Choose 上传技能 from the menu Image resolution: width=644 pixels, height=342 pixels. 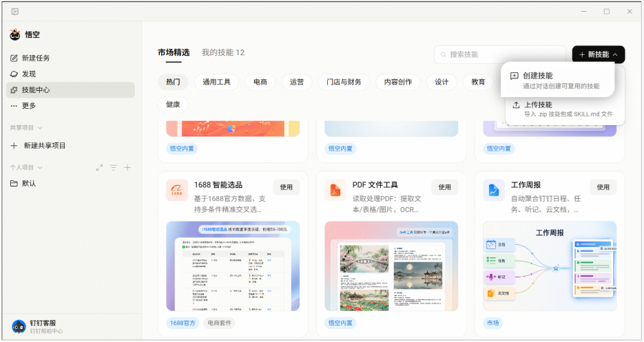[x=565, y=109]
